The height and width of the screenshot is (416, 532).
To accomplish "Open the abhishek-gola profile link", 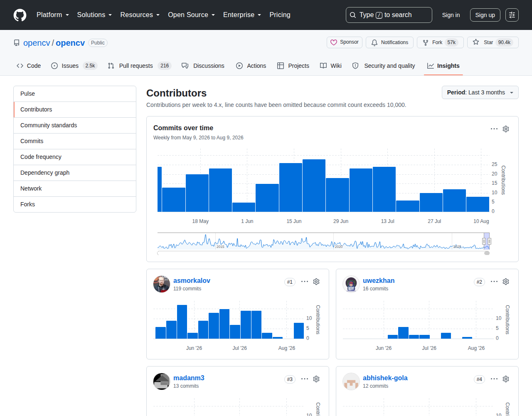I will pyautogui.click(x=385, y=378).
